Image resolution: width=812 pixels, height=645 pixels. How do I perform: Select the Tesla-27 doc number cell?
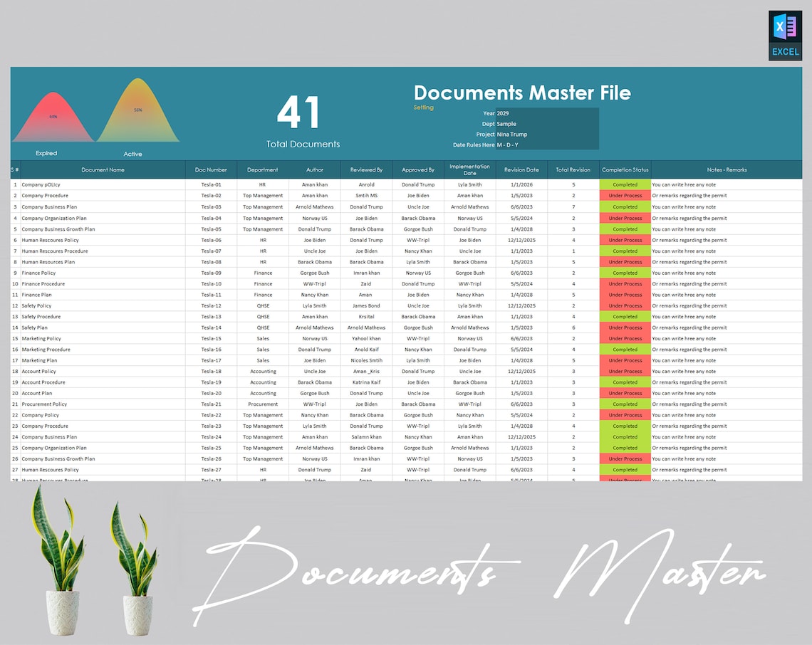pos(211,470)
